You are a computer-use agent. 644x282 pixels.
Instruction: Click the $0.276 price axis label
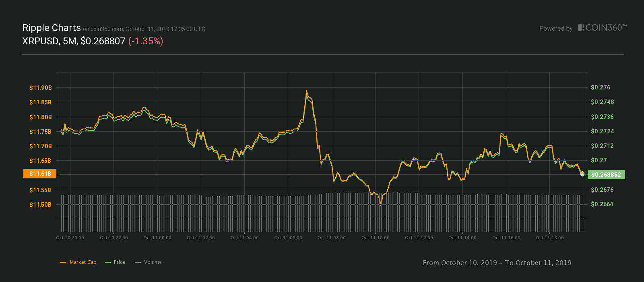click(601, 87)
